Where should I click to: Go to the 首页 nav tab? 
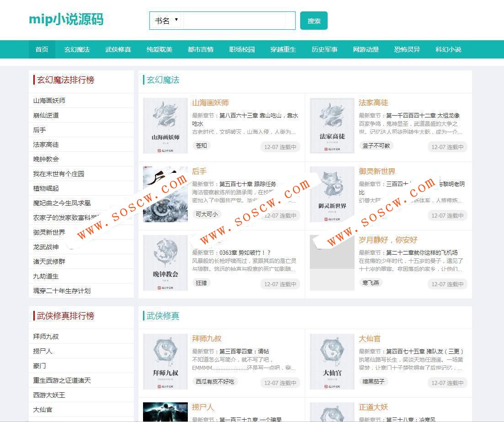coord(42,49)
